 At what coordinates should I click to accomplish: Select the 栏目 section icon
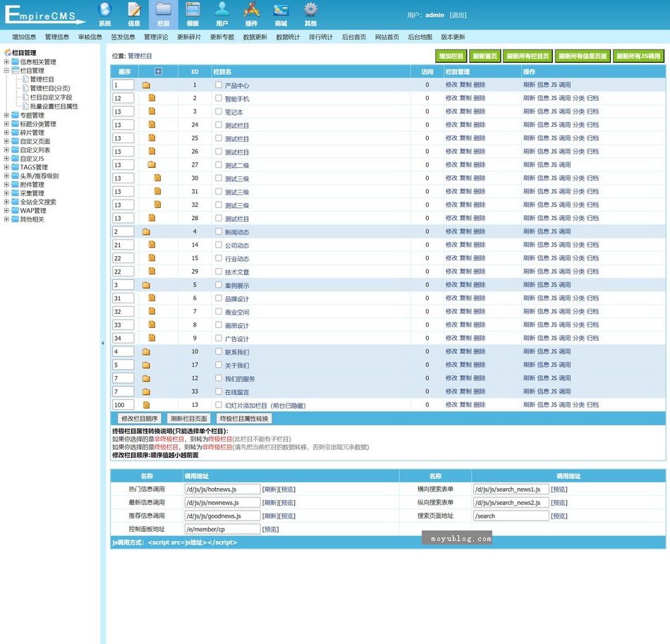coord(163,14)
